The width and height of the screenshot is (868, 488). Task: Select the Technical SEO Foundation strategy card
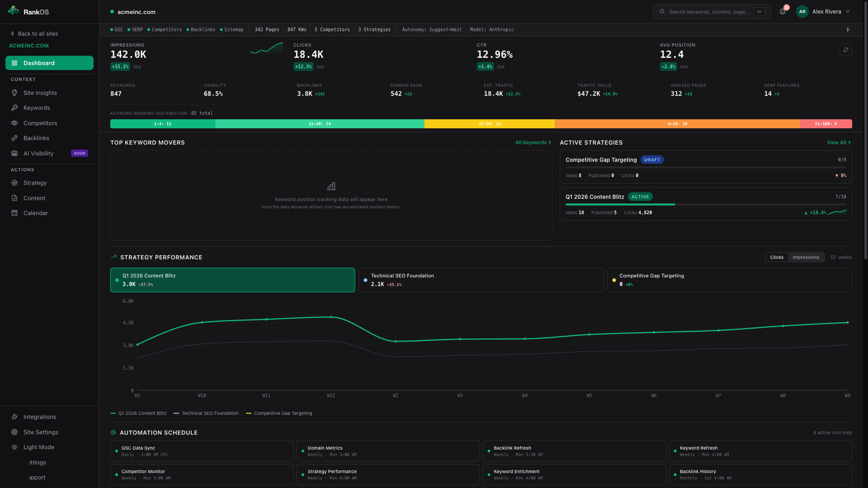(x=481, y=280)
